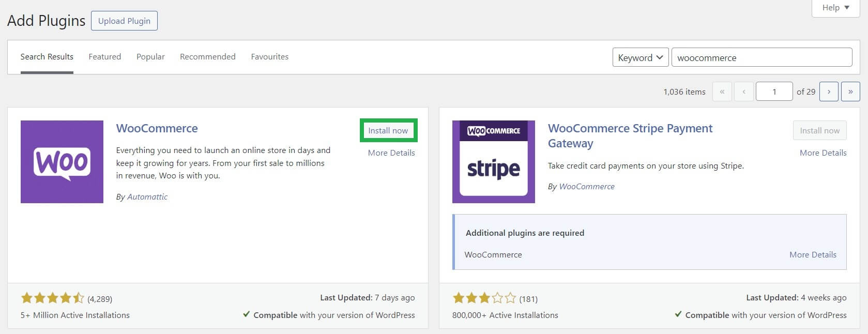Jump to the last results page
The image size is (868, 334).
850,92
